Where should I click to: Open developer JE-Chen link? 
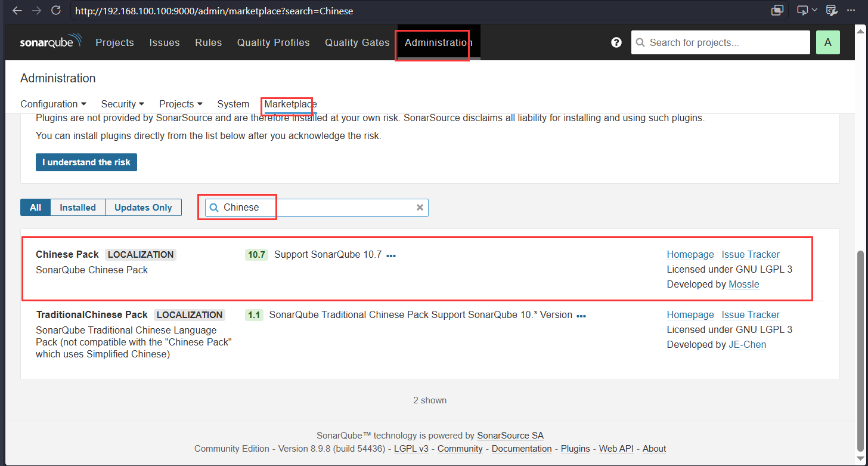coord(748,345)
